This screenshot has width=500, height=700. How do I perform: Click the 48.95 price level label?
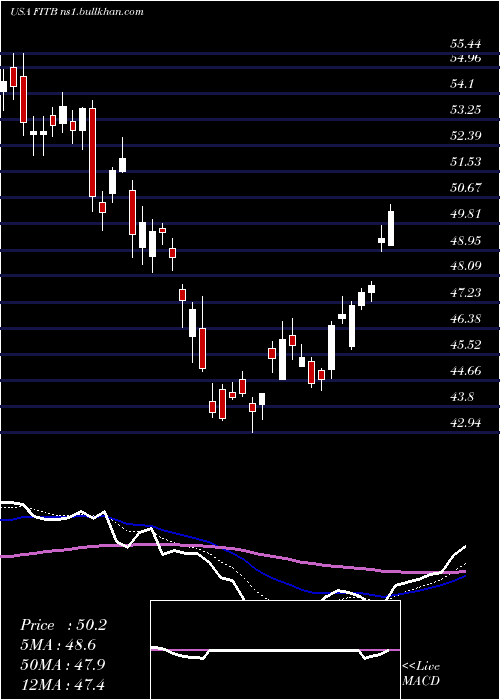coord(465,241)
